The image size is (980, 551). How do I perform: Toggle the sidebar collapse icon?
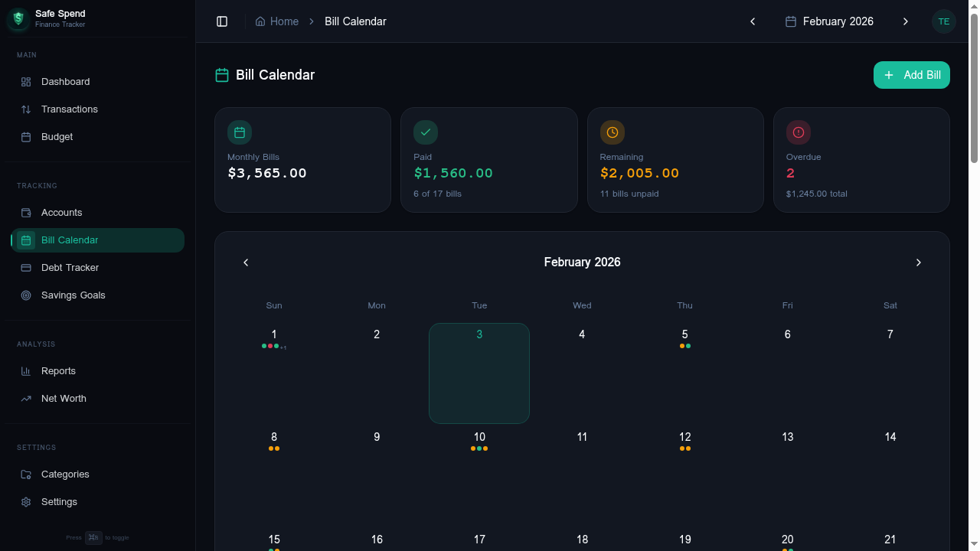pos(222,21)
